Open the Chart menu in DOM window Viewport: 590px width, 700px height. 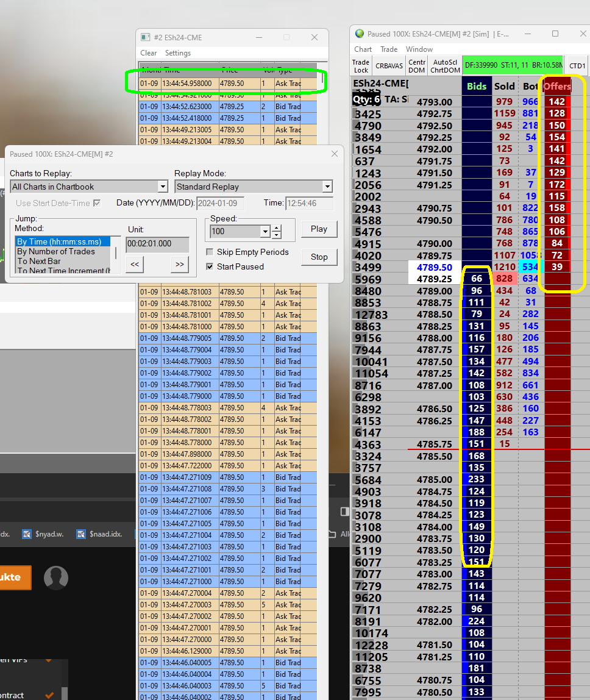(363, 49)
